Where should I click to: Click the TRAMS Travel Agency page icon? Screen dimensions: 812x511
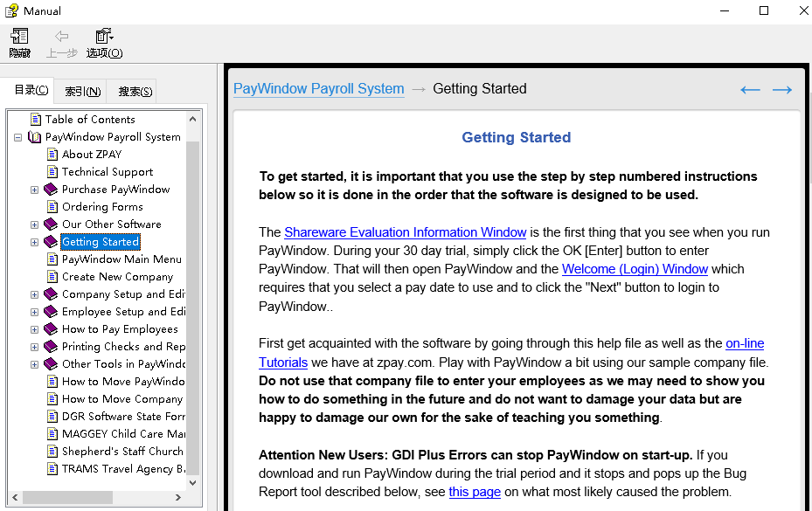tap(52, 469)
